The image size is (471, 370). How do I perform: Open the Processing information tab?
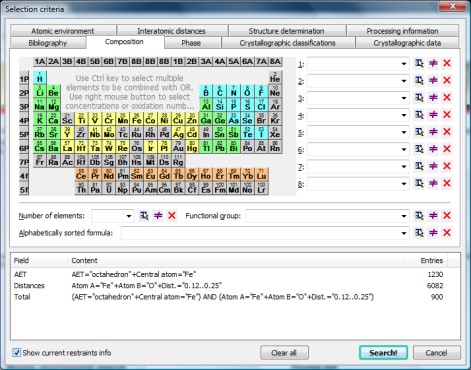(402, 31)
